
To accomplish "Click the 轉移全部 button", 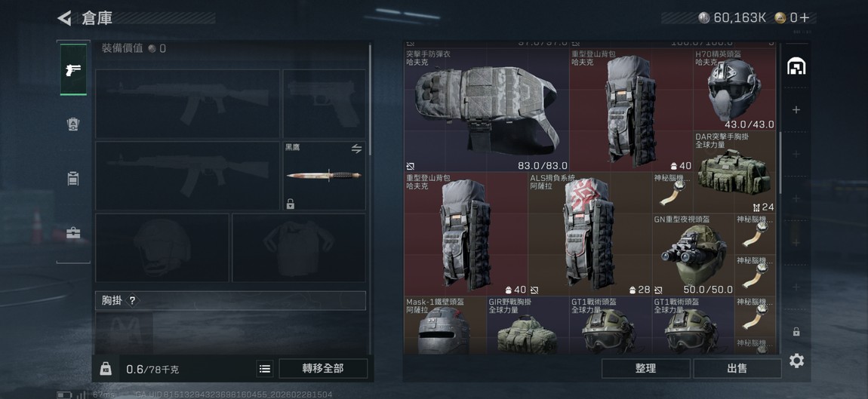I will (x=323, y=369).
